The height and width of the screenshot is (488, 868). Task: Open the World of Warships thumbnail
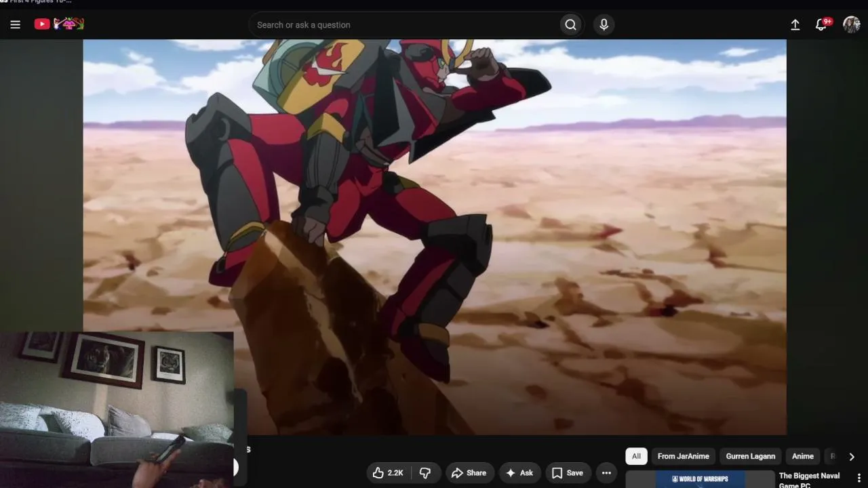[x=700, y=479]
